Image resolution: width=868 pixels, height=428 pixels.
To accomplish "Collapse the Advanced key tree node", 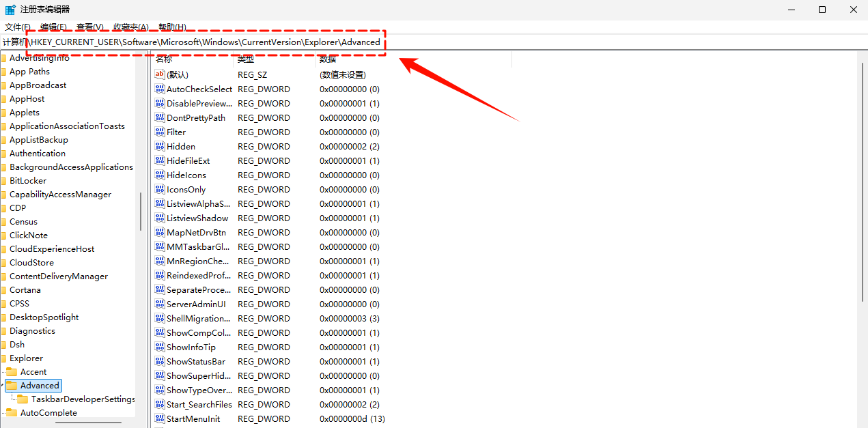I will click(x=2, y=386).
